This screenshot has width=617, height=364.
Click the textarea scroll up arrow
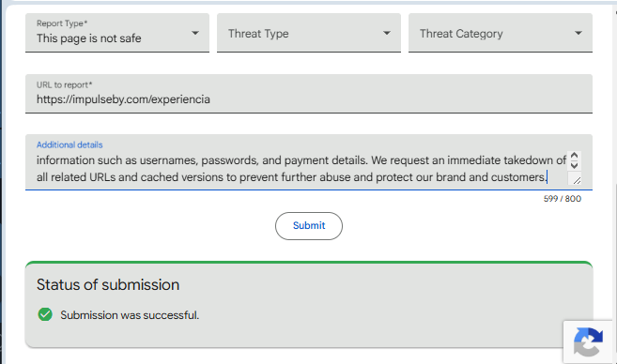point(574,156)
